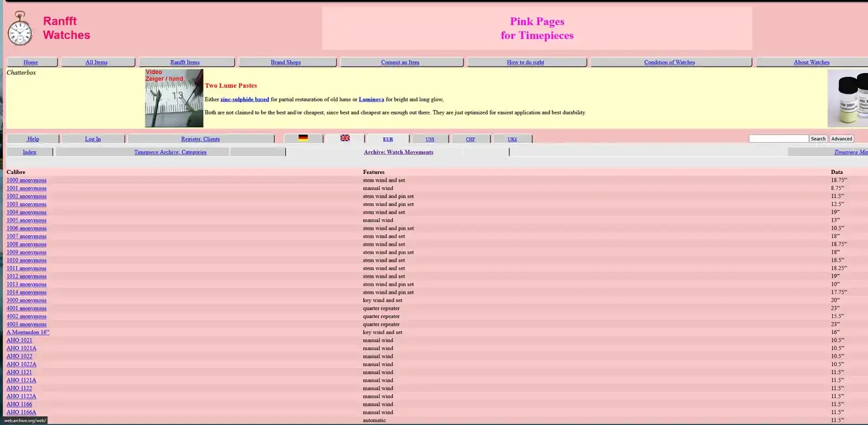Open the Brand Shops menu
This screenshot has width=868, height=425.
click(x=286, y=62)
